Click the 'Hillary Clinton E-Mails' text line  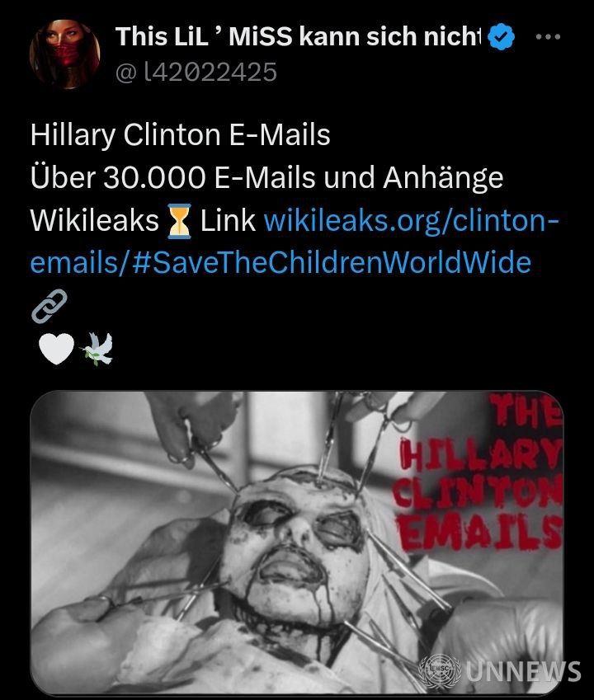click(181, 135)
